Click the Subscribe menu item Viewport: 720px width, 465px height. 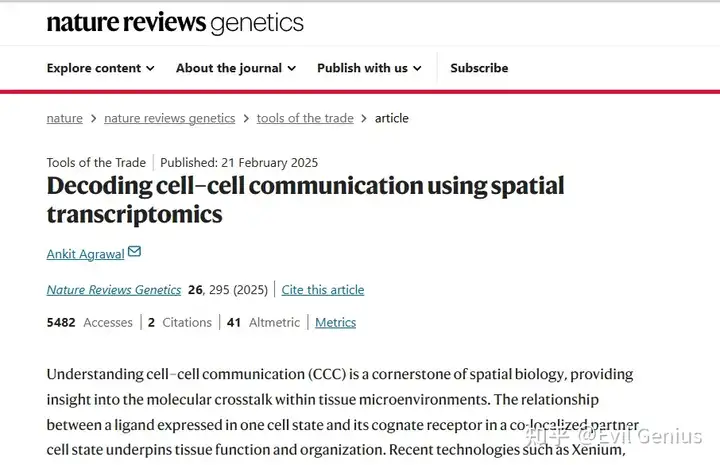coord(479,68)
